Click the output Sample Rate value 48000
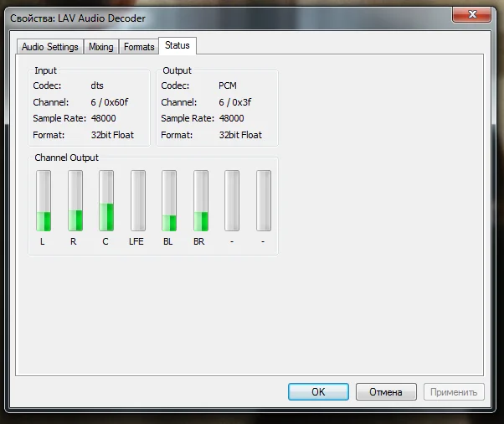This screenshot has height=424, width=504. tap(231, 118)
